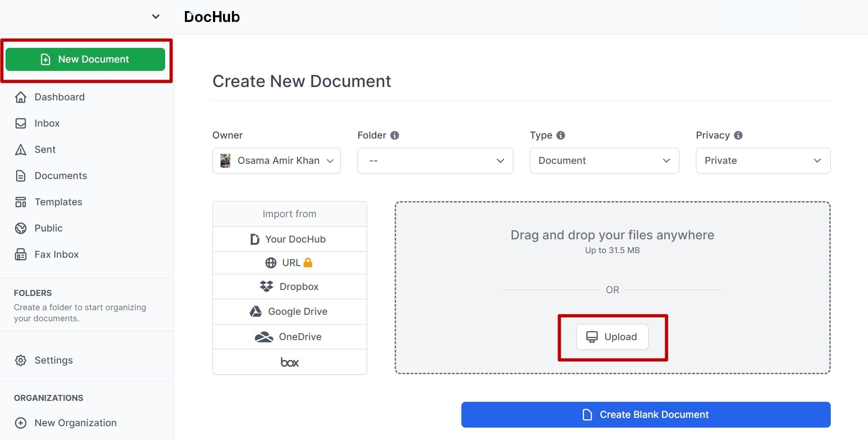Image resolution: width=868 pixels, height=440 pixels.
Task: Import a document from OneDrive
Action: (289, 336)
